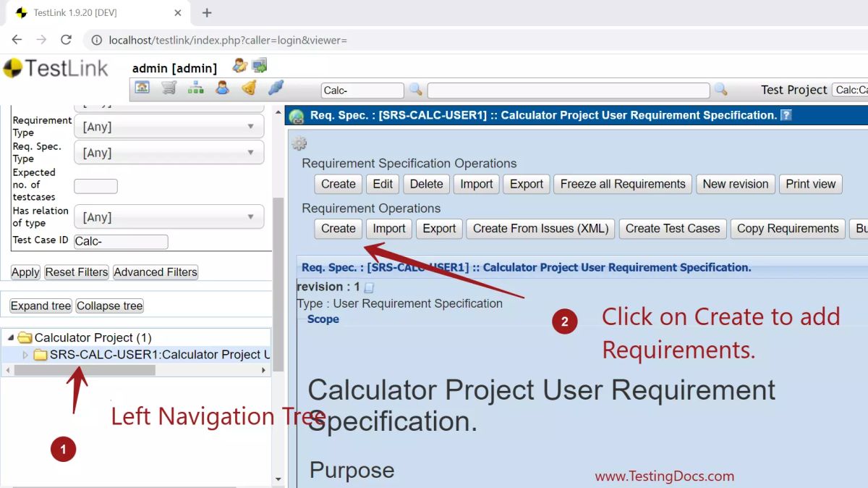868x488 pixels.
Task: Click Create Test Cases button
Action: 673,229
